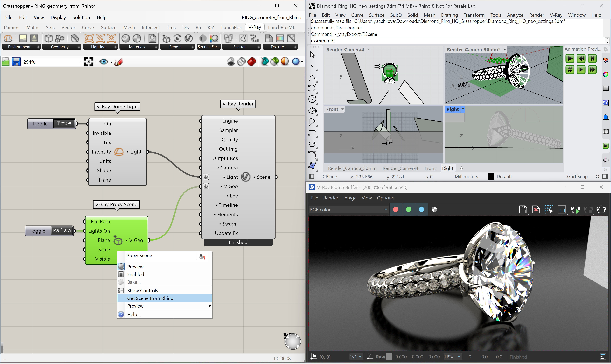Toggle the red channel in Frame Buffer
Image resolution: width=611 pixels, height=364 pixels.
396,210
